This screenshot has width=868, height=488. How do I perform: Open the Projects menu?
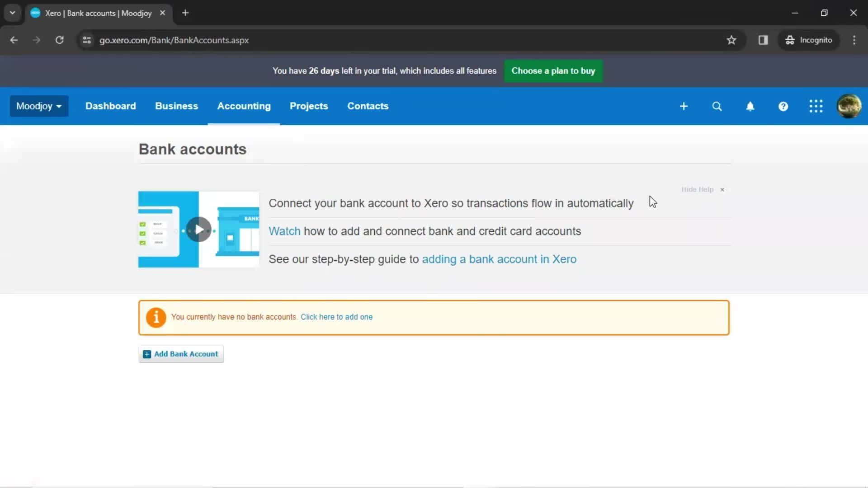coord(309,106)
